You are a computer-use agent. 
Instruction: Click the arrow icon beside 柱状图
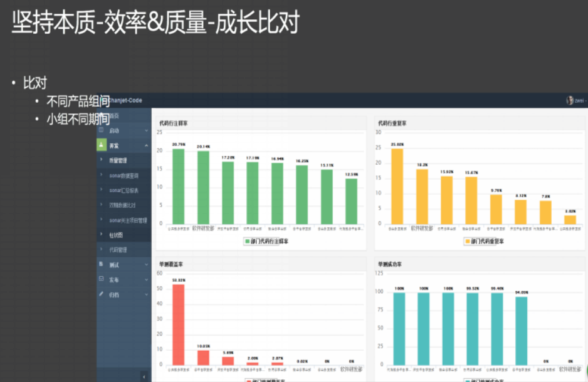pyautogui.click(x=102, y=234)
